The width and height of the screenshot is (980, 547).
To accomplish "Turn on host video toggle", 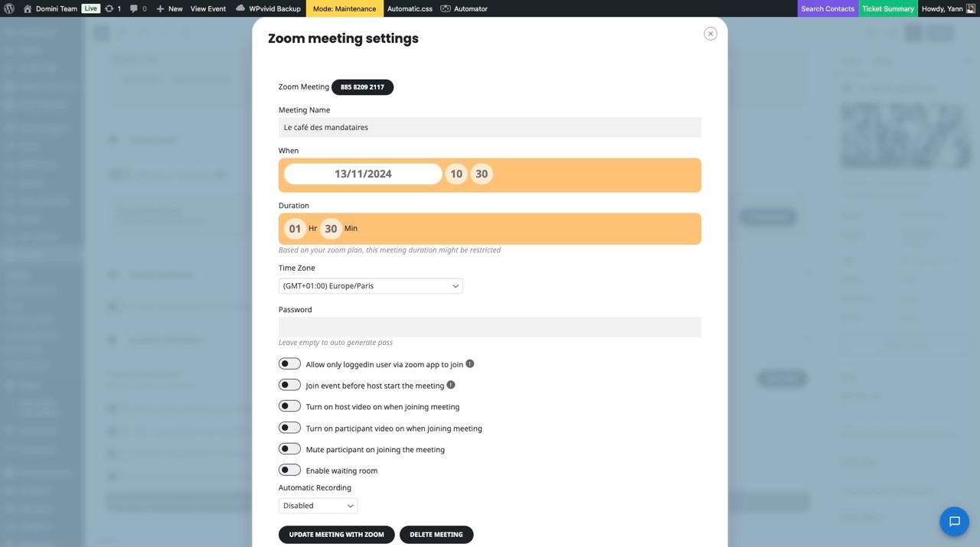I will tap(289, 405).
